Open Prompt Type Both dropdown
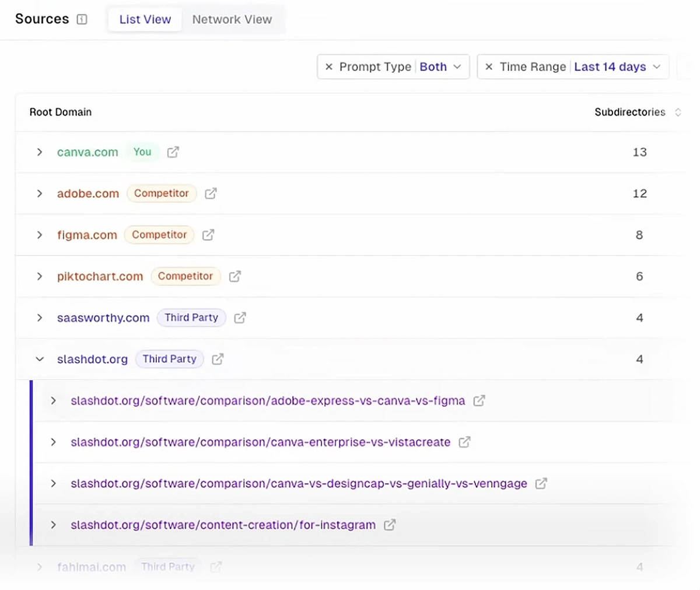Viewport: 700px width, 590px height. (x=440, y=67)
